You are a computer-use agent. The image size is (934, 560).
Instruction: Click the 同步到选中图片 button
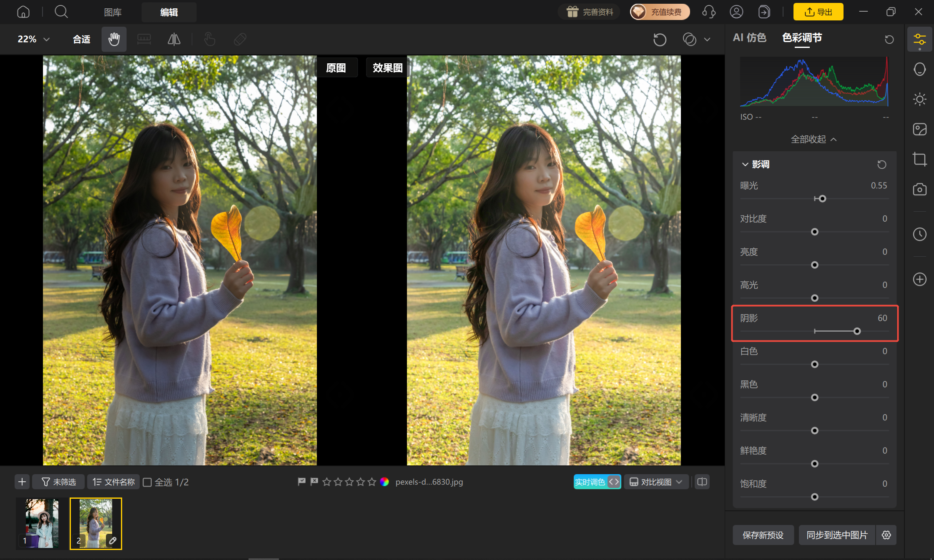tap(837, 535)
